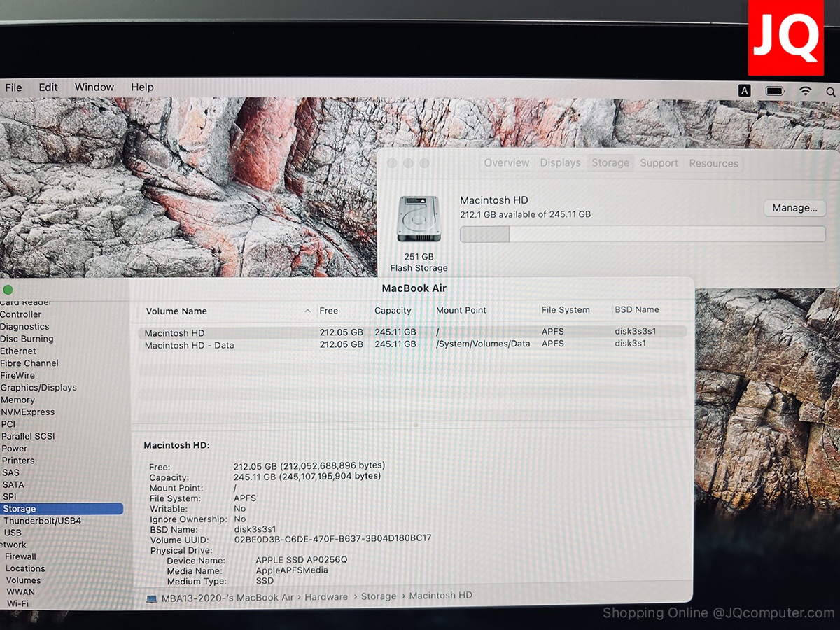Select Fibre Channel in the sidebar

point(29,363)
